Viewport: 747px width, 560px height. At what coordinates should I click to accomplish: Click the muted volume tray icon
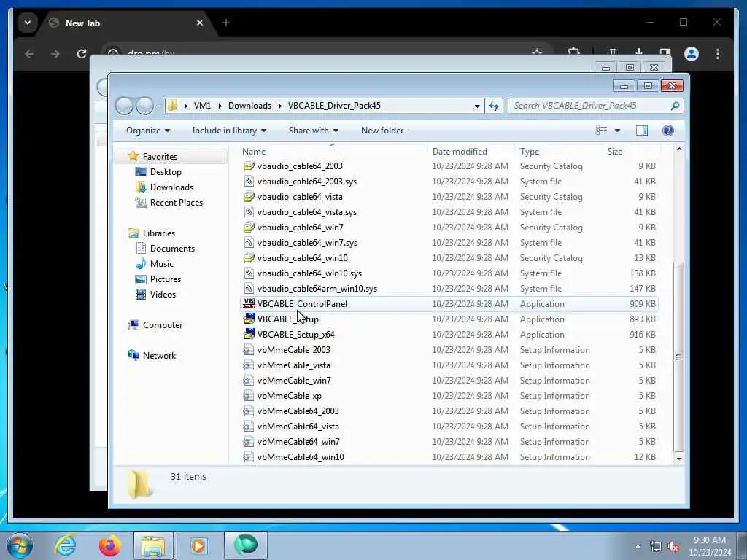(x=673, y=547)
